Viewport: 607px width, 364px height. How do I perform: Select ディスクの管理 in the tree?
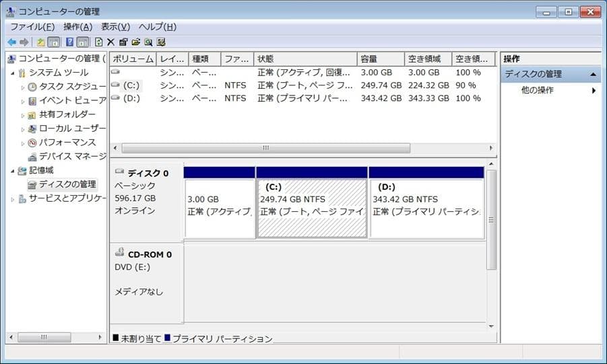(67, 184)
